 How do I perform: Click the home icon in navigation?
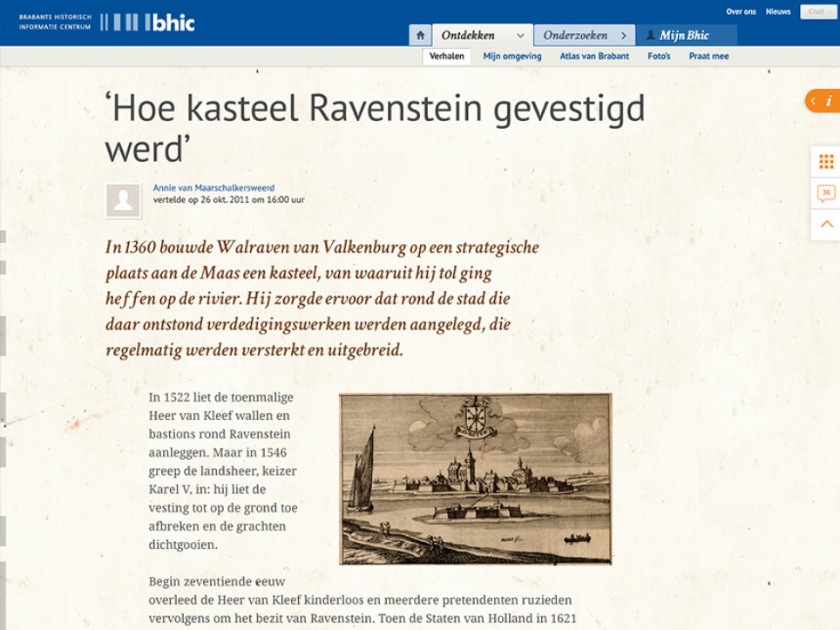click(421, 36)
